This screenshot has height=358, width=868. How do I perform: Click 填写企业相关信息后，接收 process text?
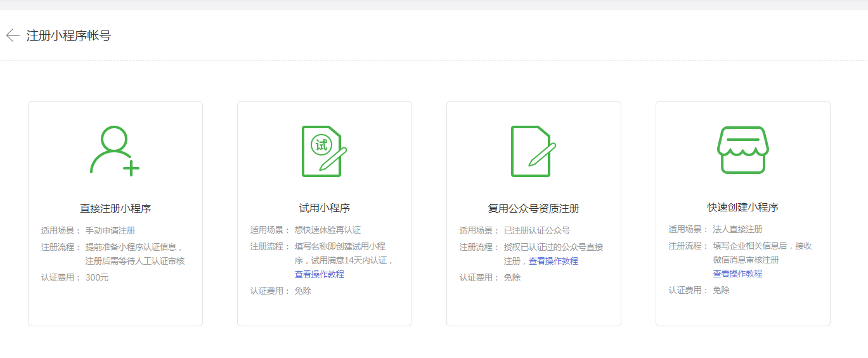763,246
